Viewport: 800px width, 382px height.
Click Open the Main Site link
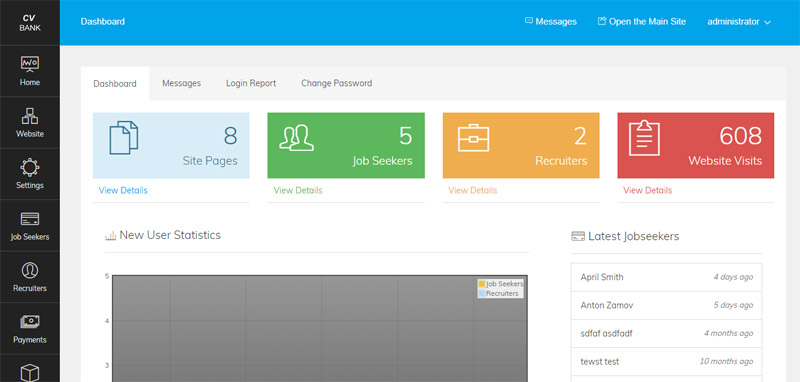tap(642, 22)
